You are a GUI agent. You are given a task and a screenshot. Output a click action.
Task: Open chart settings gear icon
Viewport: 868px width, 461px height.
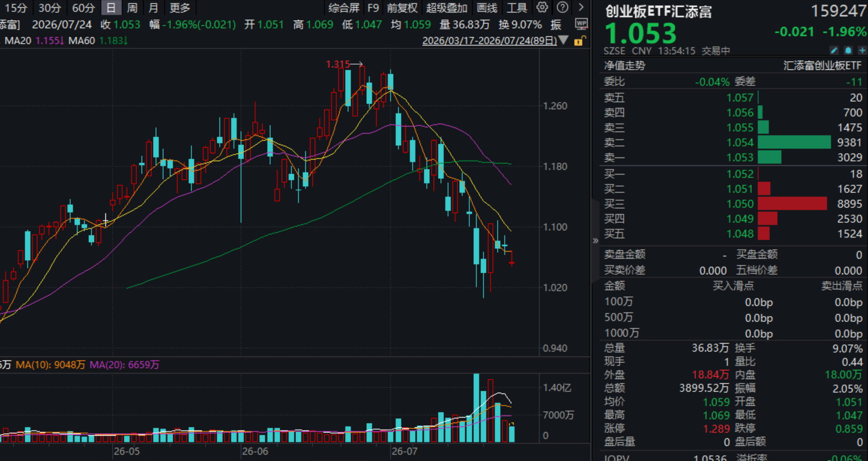542,7
